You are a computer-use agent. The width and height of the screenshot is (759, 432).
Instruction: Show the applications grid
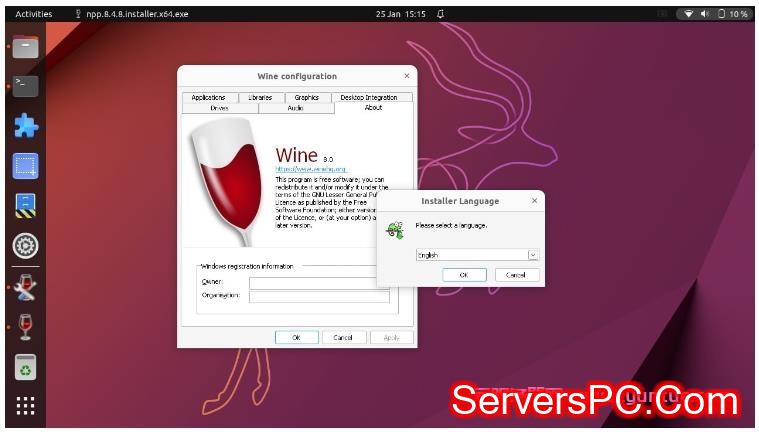25,406
